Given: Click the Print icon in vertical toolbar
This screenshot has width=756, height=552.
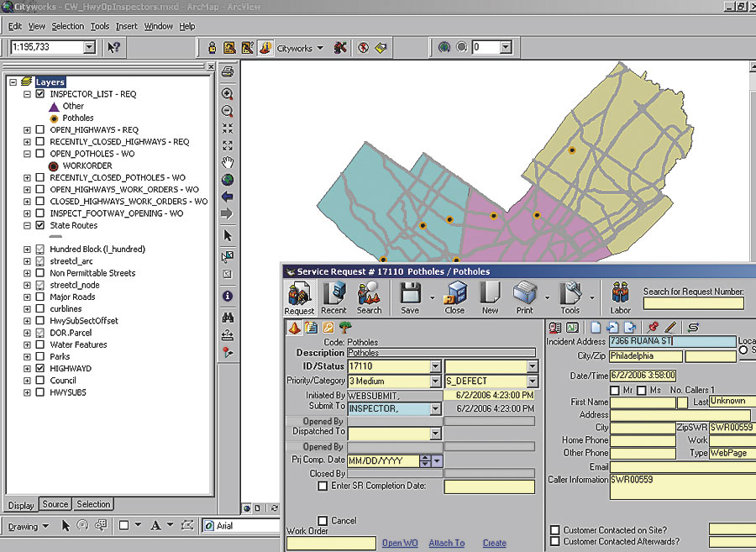Looking at the screenshot, I should 228,72.
